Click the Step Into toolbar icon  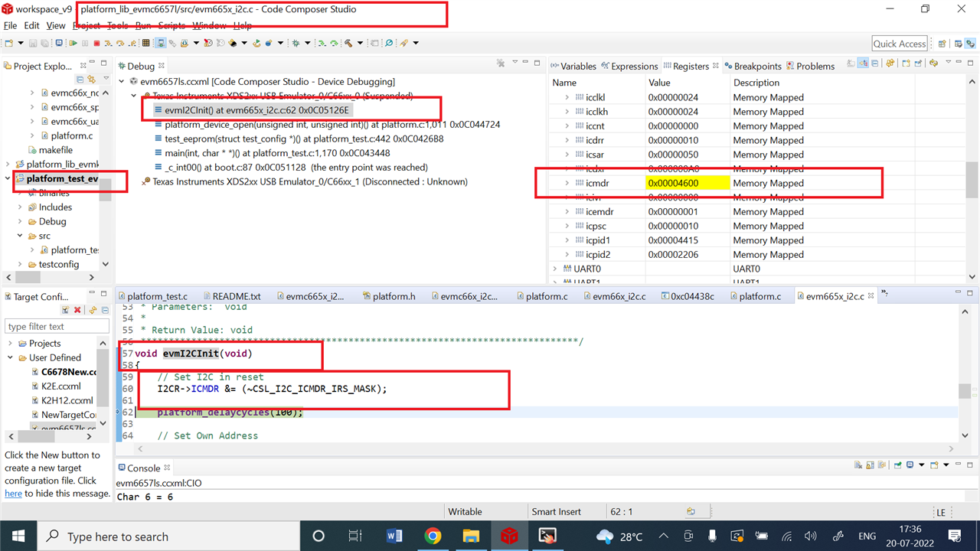tap(108, 43)
